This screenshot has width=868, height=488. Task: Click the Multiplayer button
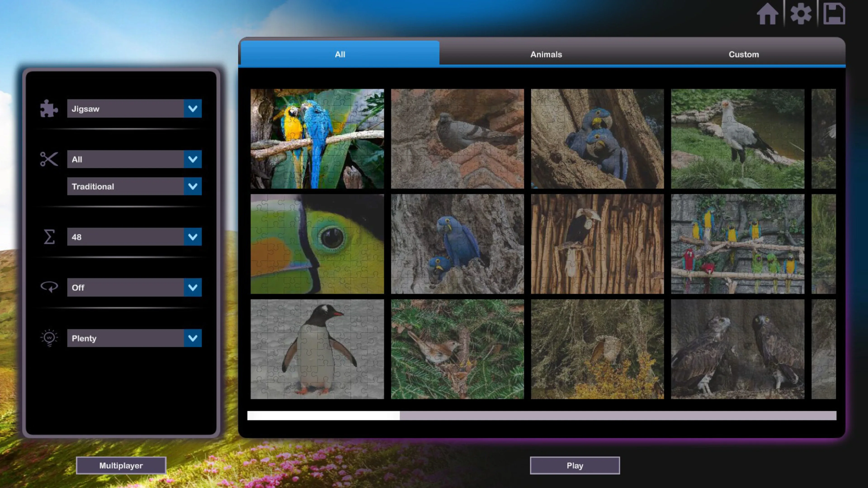point(121,465)
